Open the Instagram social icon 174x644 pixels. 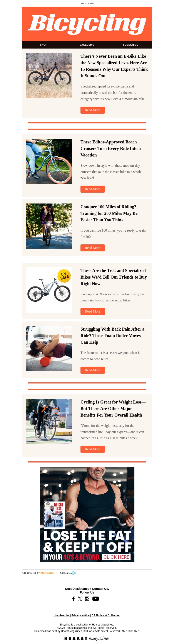[x=87, y=599]
